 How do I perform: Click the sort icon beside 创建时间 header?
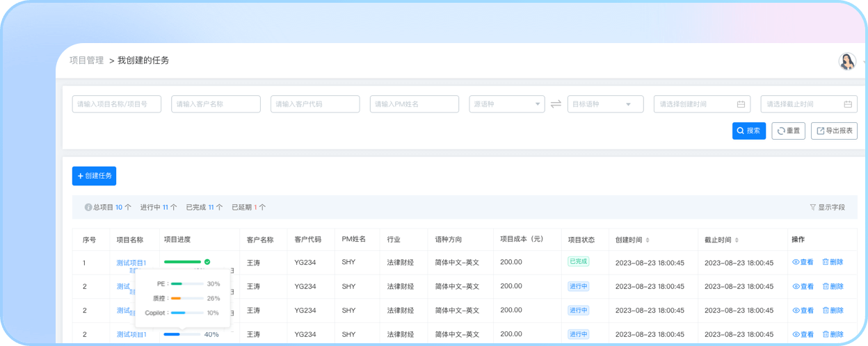[x=648, y=240]
